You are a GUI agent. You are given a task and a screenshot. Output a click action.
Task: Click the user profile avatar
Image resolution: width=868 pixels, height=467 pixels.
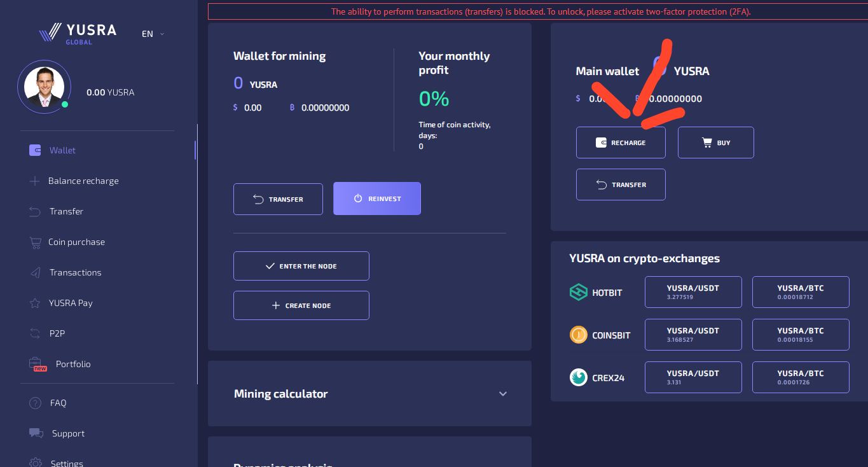[x=44, y=87]
